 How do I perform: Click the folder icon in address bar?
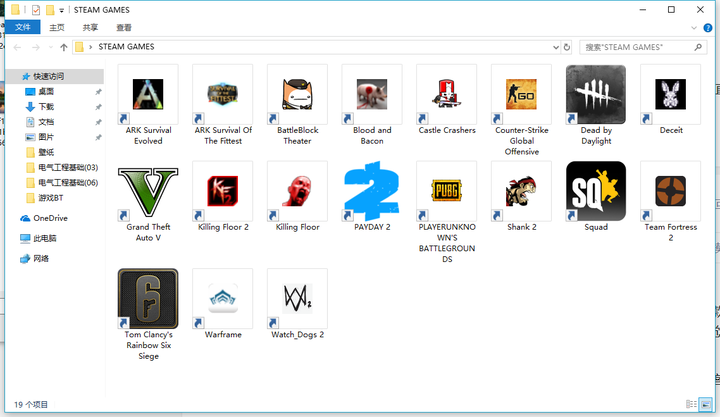pyautogui.click(x=79, y=47)
